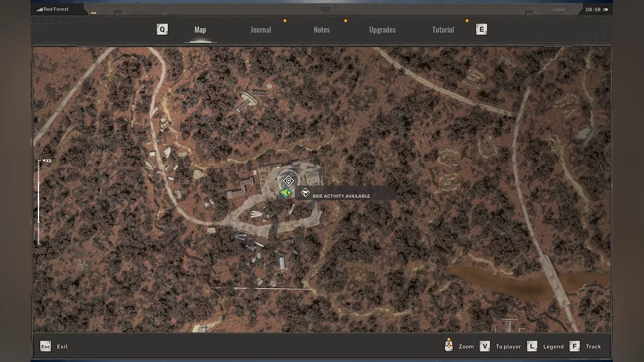Go to the Upgrades tab

382,30
